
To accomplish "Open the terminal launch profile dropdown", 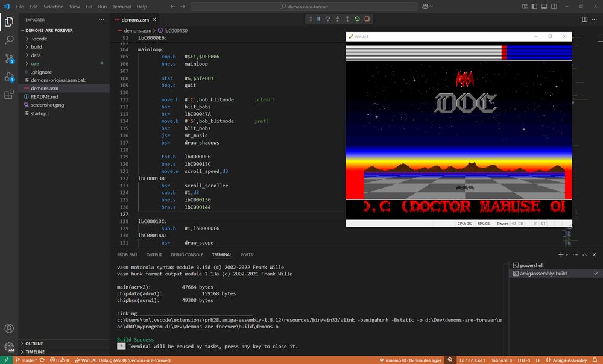I will click(567, 254).
